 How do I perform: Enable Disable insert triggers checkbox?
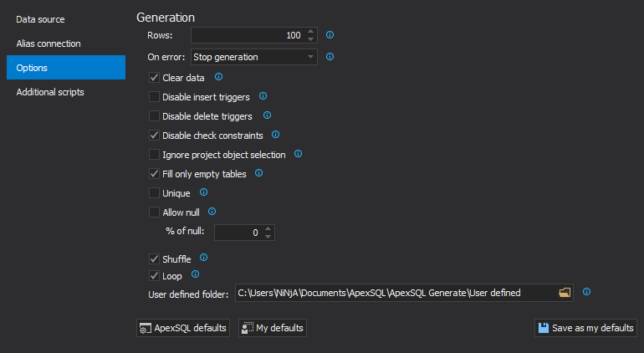(x=154, y=96)
